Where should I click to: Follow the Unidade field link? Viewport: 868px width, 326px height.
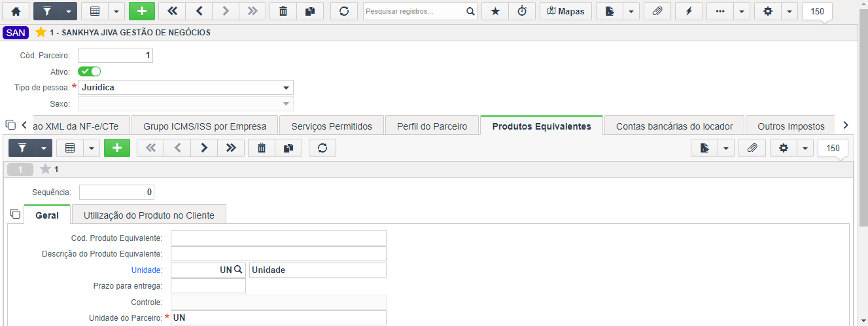click(x=147, y=270)
